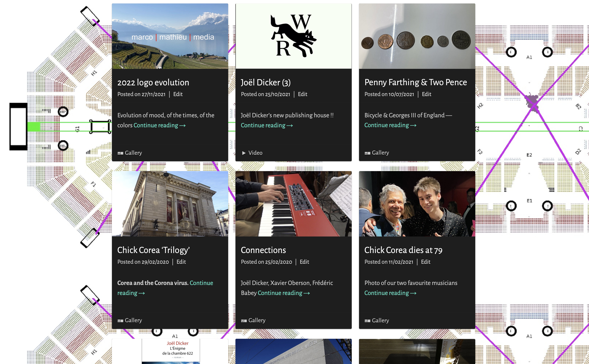Click the Gallery icon under 2022 logo evolution

120,153
